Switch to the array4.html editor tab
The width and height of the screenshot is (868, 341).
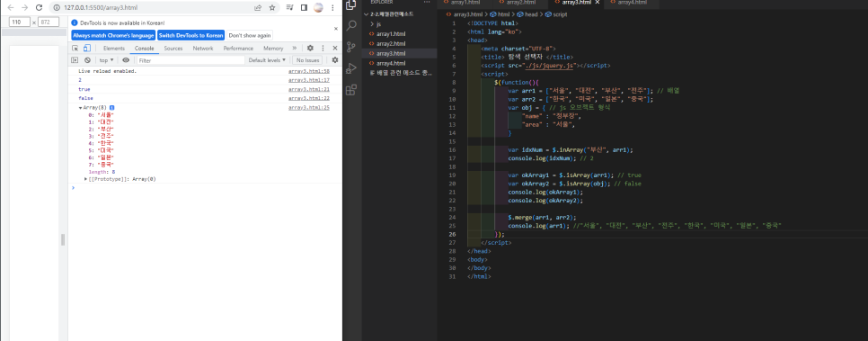point(628,3)
